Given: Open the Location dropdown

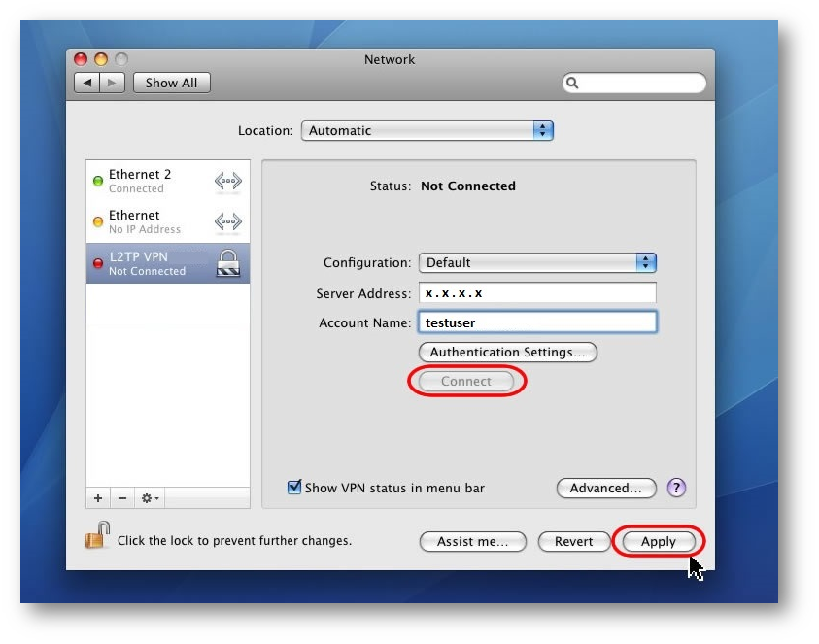Looking at the screenshot, I should (427, 131).
